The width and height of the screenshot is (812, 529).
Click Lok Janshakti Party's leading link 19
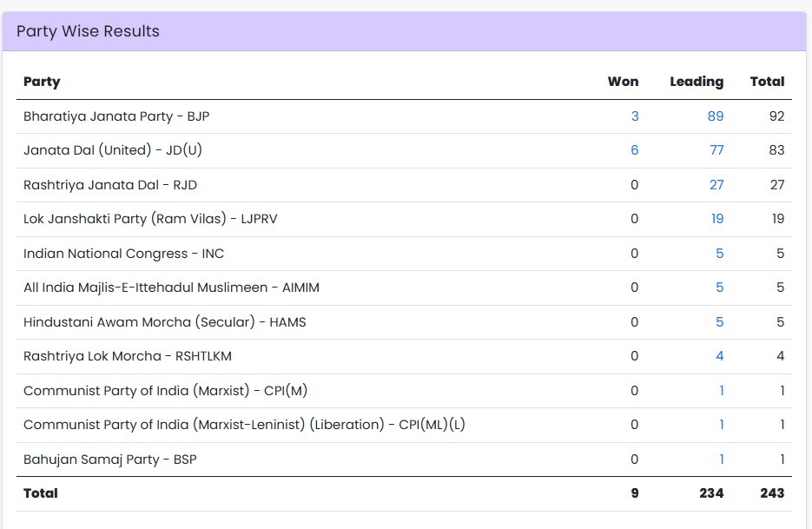(717, 219)
